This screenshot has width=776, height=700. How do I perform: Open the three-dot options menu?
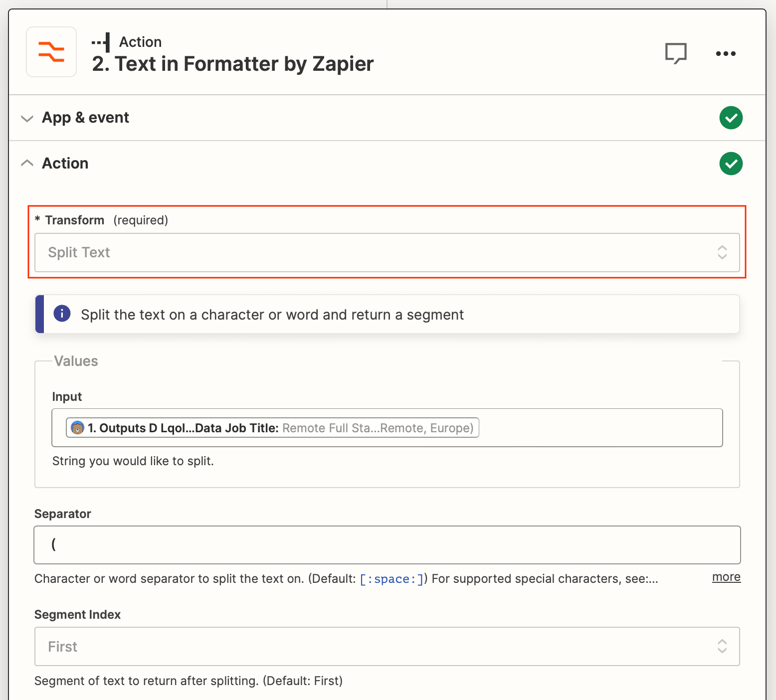(x=726, y=53)
